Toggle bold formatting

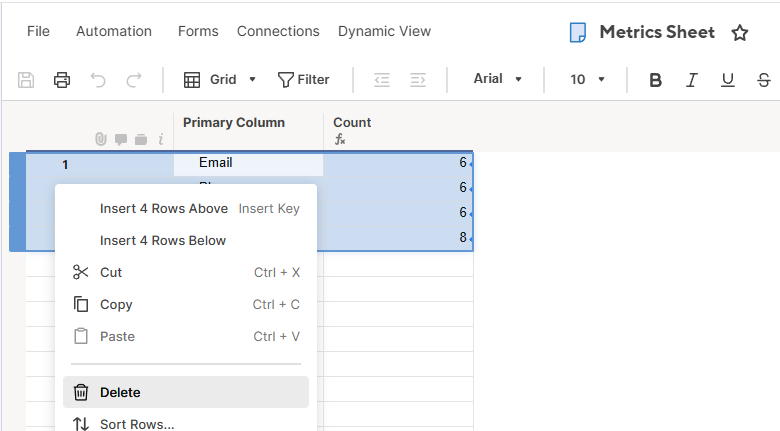tap(656, 80)
